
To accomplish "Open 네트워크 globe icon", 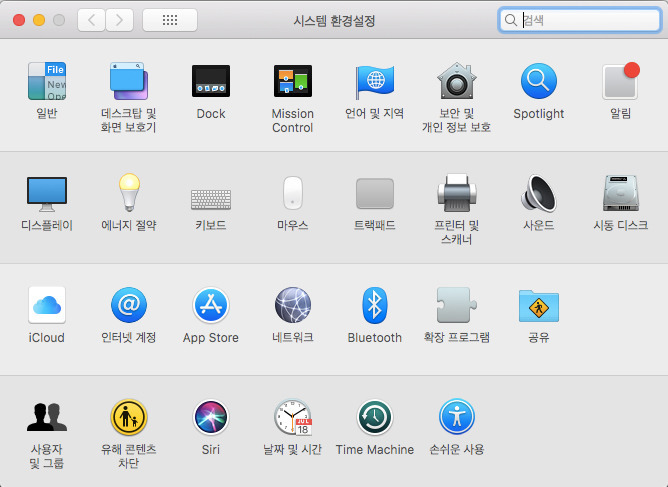I will (293, 305).
